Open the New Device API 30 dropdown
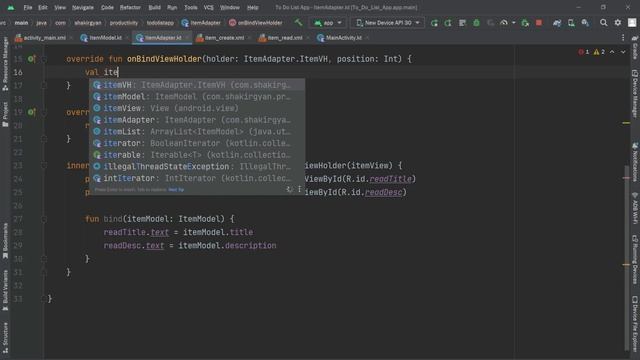640x360 pixels. pos(387,23)
